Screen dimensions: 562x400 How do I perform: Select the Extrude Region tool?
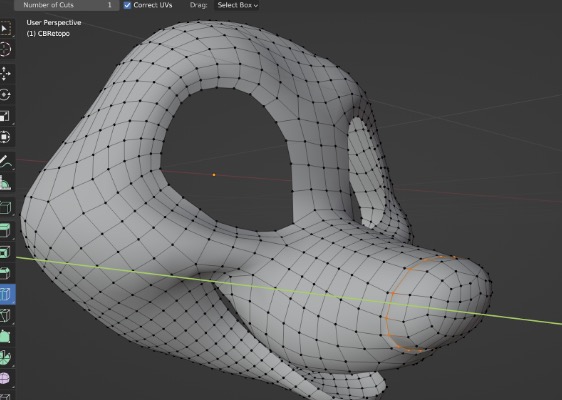[x=6, y=230]
